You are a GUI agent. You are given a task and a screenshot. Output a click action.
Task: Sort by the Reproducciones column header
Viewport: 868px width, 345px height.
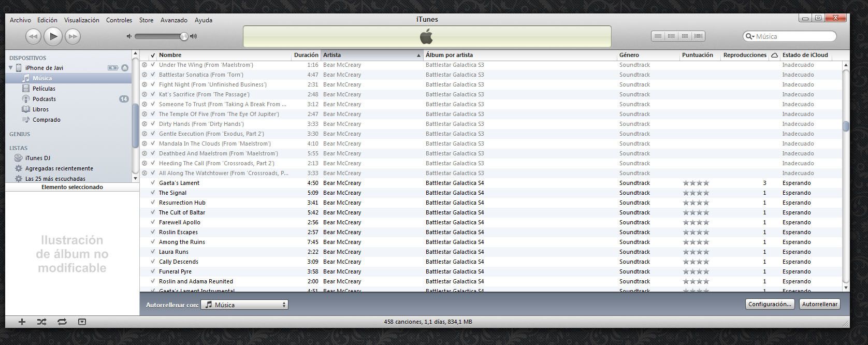pos(745,55)
